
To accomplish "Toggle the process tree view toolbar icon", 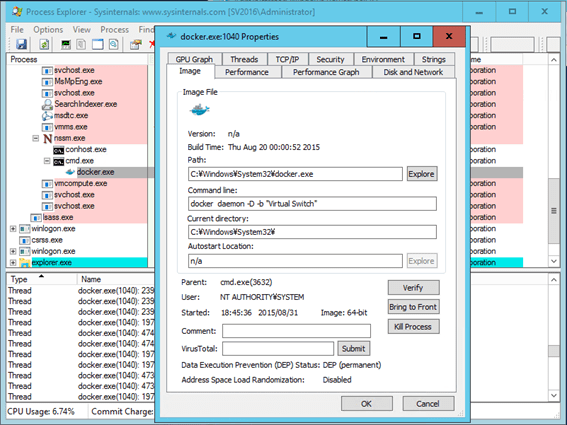I will click(x=81, y=44).
